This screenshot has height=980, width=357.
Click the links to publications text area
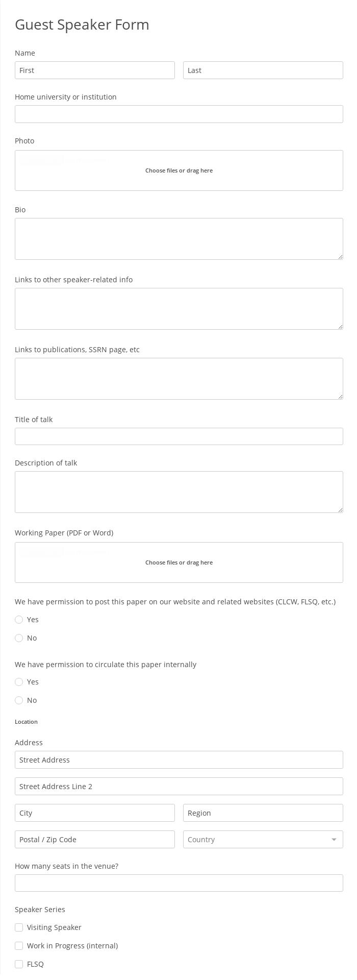click(x=178, y=378)
